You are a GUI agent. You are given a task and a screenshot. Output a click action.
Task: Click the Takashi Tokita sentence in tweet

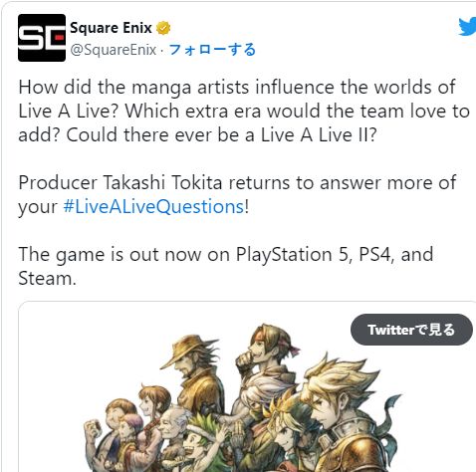tap(237, 194)
